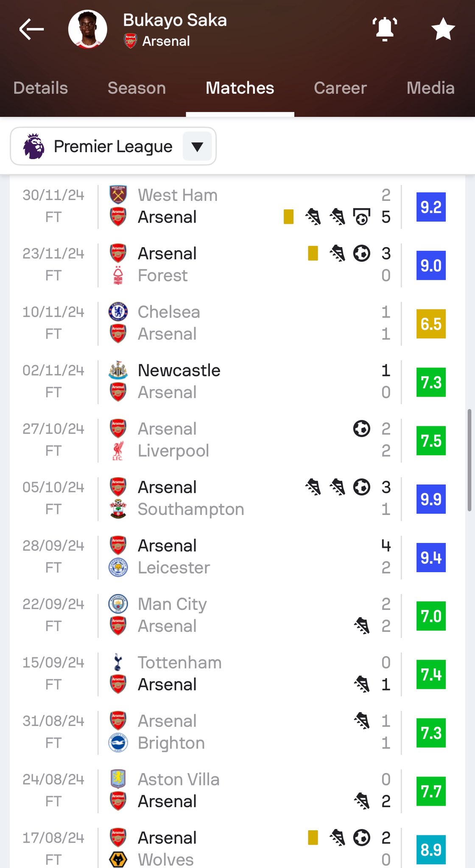The image size is (475, 868).
Task: Tap the penalty goal icon in West Ham match
Action: pyautogui.click(x=361, y=217)
